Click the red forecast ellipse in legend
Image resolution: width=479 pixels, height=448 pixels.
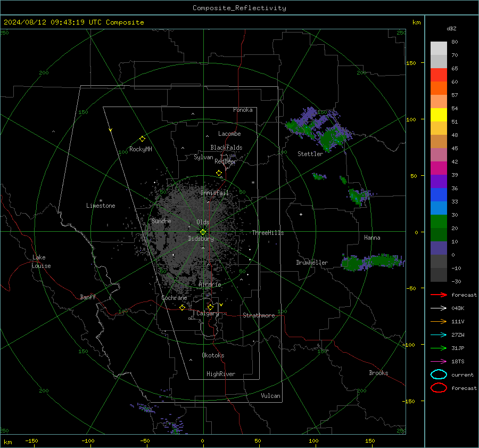click(x=439, y=388)
